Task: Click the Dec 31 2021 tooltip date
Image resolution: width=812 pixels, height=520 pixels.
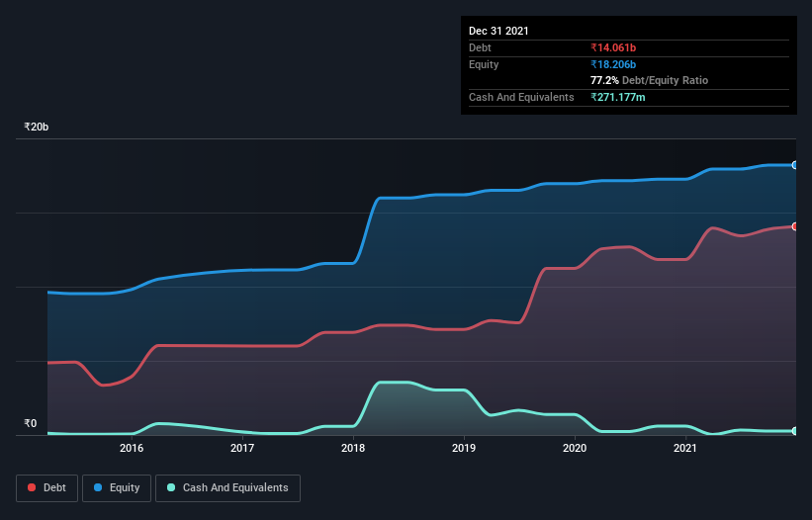Action: point(498,31)
